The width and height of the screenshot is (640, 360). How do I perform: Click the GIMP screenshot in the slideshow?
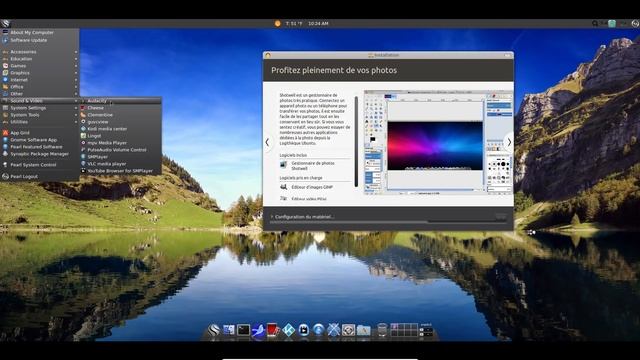438,142
